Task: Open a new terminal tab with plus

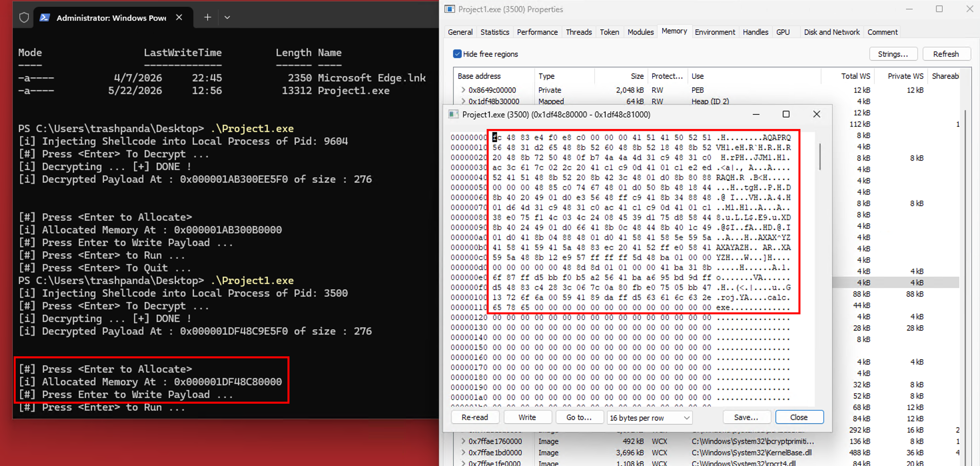Action: coord(207,18)
